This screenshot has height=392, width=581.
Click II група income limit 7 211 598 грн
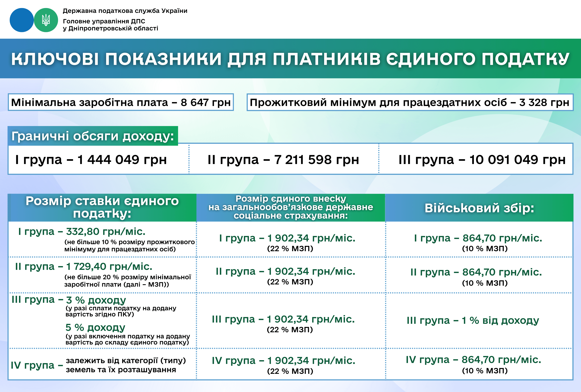283,160
